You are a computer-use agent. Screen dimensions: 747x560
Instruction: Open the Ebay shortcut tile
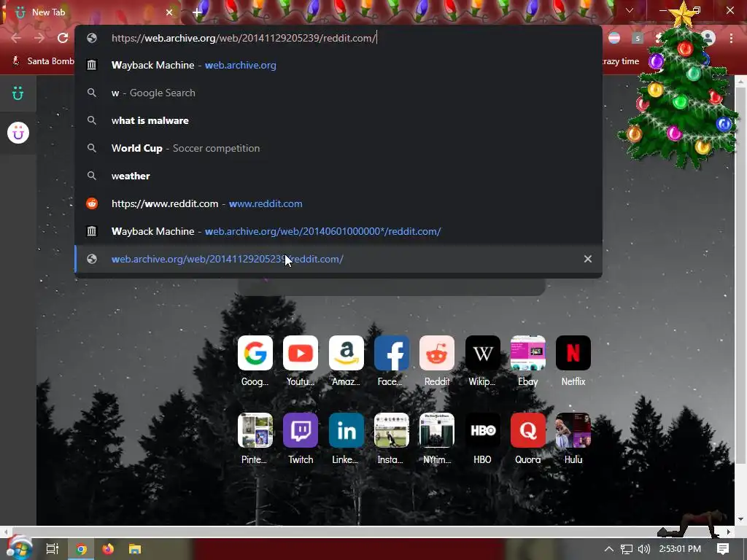click(528, 353)
